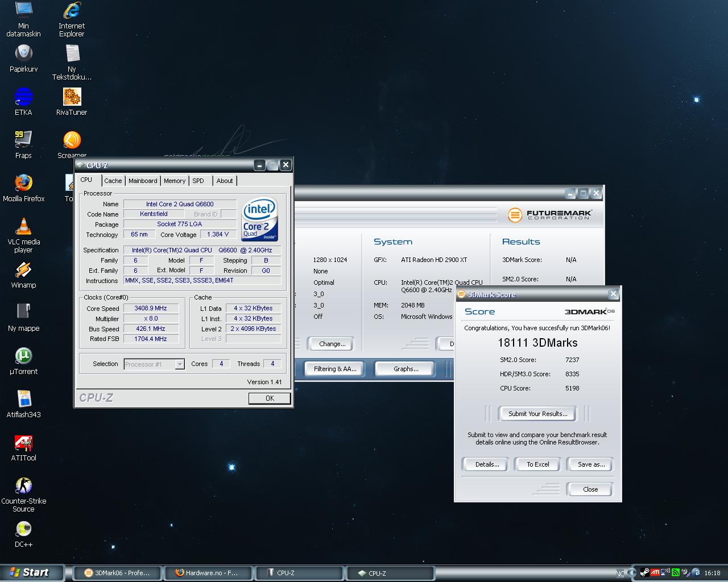Click the Core Voltage value '1.384 V'

click(x=218, y=235)
